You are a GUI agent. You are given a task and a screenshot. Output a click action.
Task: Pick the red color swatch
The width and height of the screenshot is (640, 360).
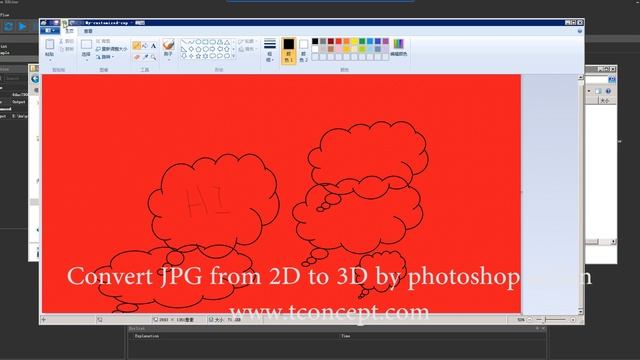coord(338,41)
